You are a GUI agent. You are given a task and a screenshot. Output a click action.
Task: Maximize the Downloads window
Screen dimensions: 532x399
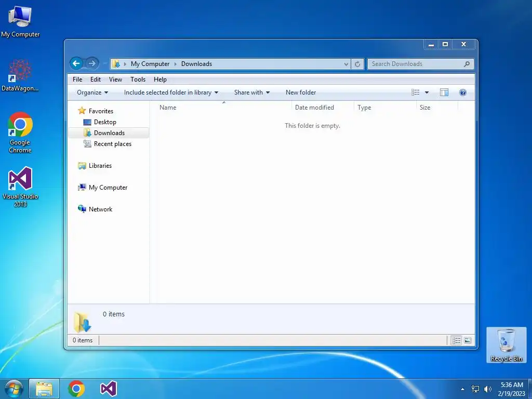tap(445, 45)
